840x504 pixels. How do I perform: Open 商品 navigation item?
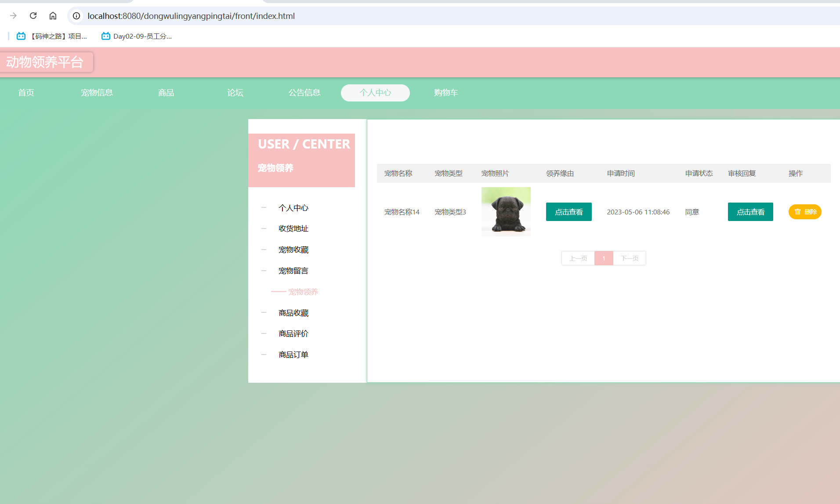click(x=166, y=93)
